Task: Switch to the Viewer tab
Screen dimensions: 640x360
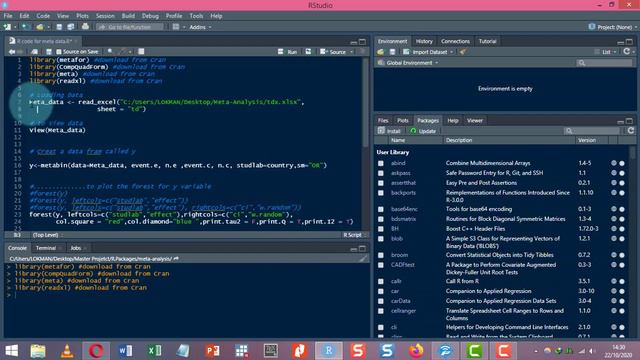Action: point(475,120)
